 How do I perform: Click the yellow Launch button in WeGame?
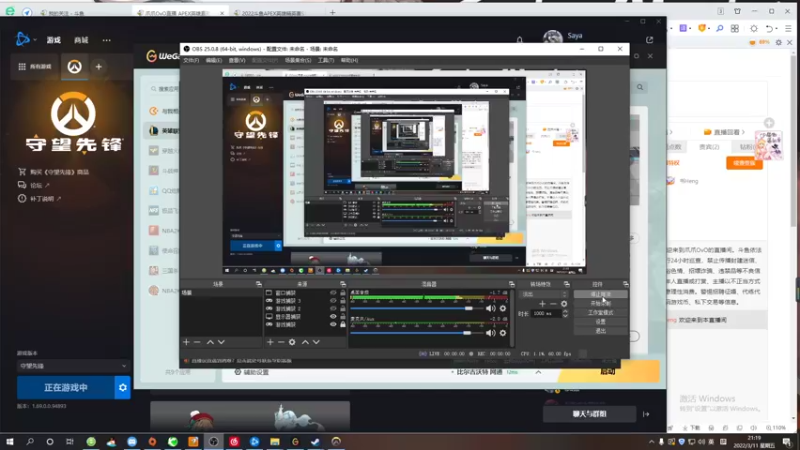point(608,372)
